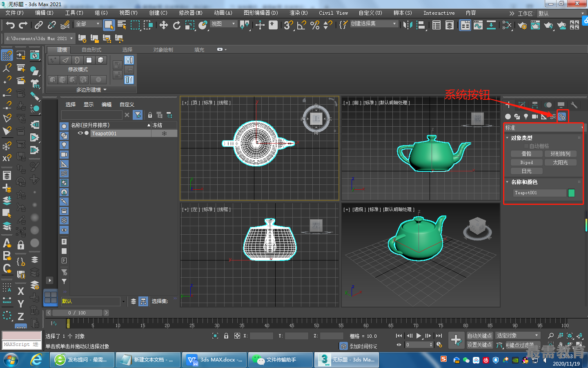The image size is (588, 368).
Task: Toggle the Angle Snap button
Action: (302, 25)
